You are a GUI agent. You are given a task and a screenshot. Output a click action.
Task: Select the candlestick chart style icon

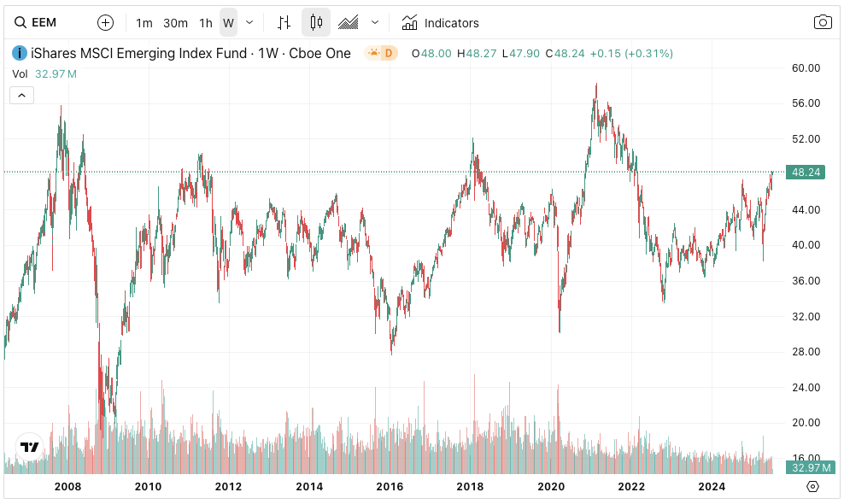click(316, 23)
